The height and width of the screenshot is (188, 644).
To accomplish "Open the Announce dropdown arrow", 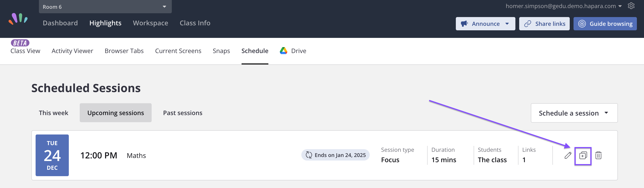I will click(x=507, y=24).
